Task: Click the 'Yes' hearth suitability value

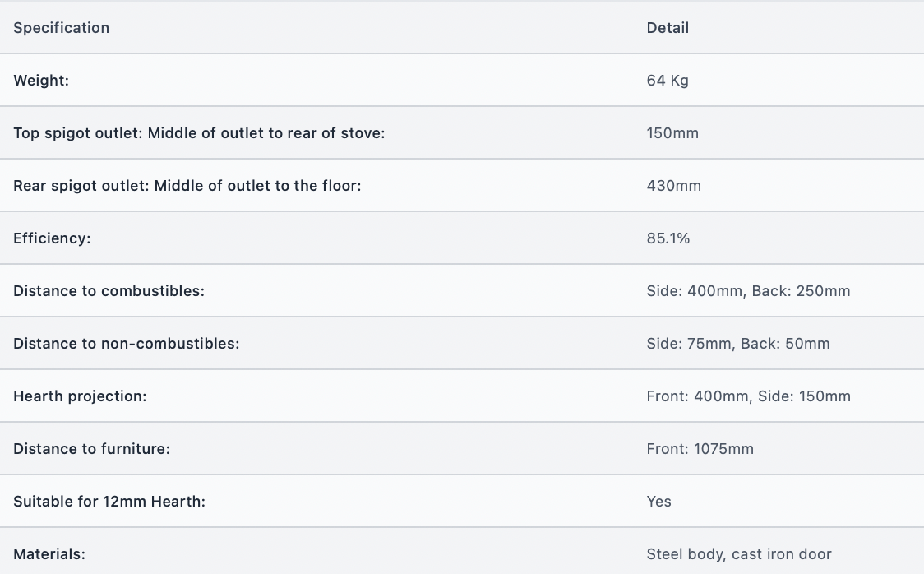Action: [658, 502]
